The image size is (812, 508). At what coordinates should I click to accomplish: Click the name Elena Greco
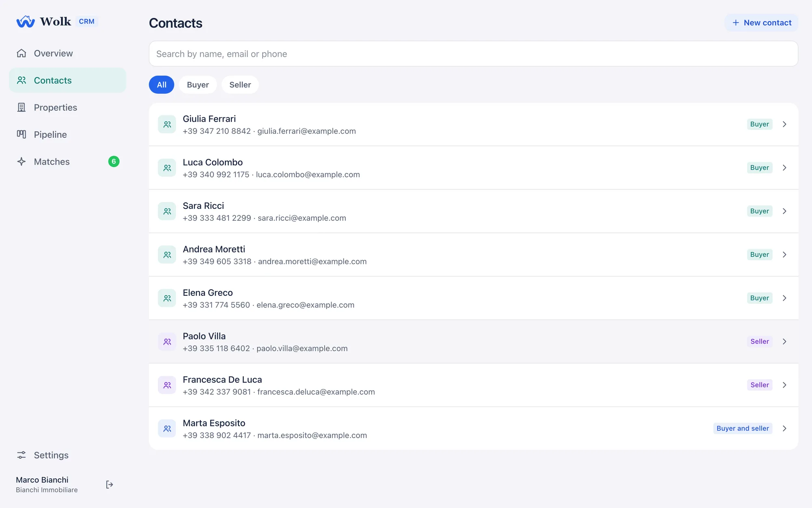click(x=208, y=293)
